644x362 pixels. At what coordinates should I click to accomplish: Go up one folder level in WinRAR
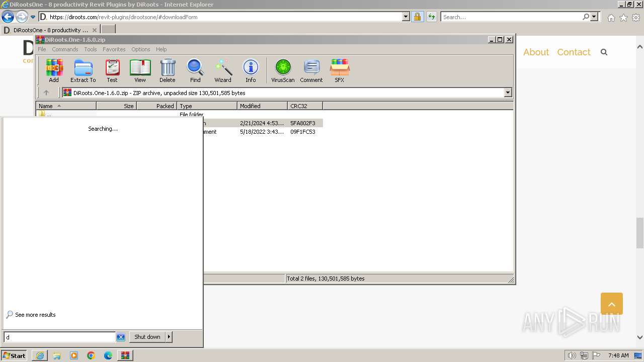(46, 93)
